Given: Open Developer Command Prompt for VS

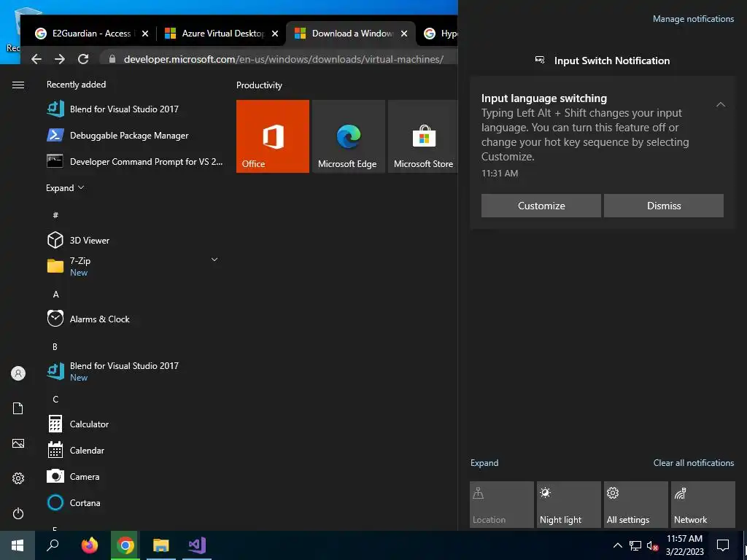Looking at the screenshot, I should 135,161.
